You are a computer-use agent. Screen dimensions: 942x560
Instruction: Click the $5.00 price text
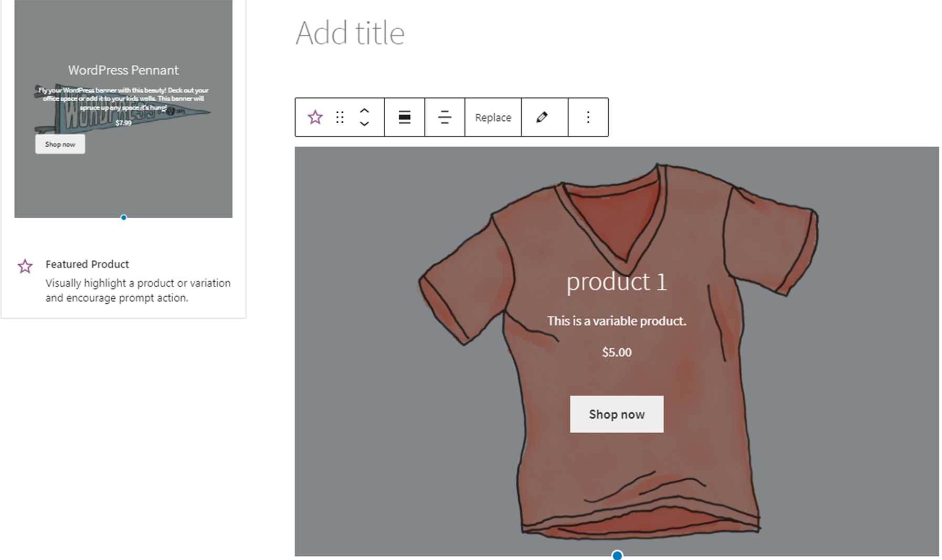pyautogui.click(x=617, y=352)
